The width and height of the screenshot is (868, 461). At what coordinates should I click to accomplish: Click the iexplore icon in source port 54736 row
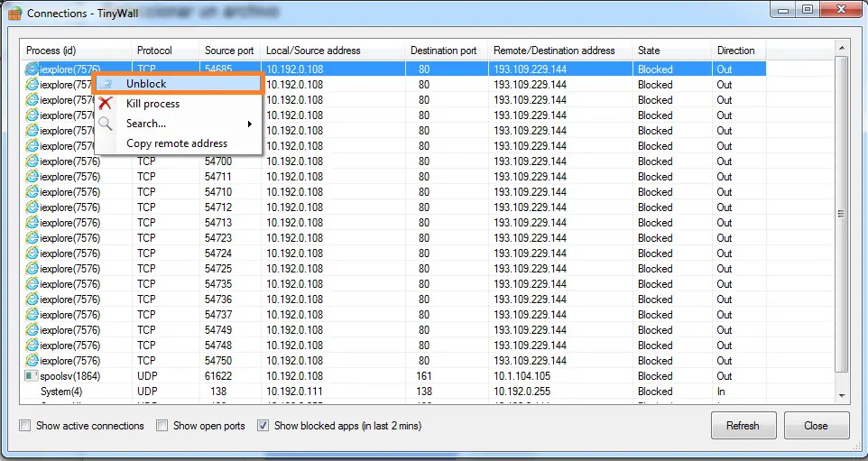click(x=32, y=300)
